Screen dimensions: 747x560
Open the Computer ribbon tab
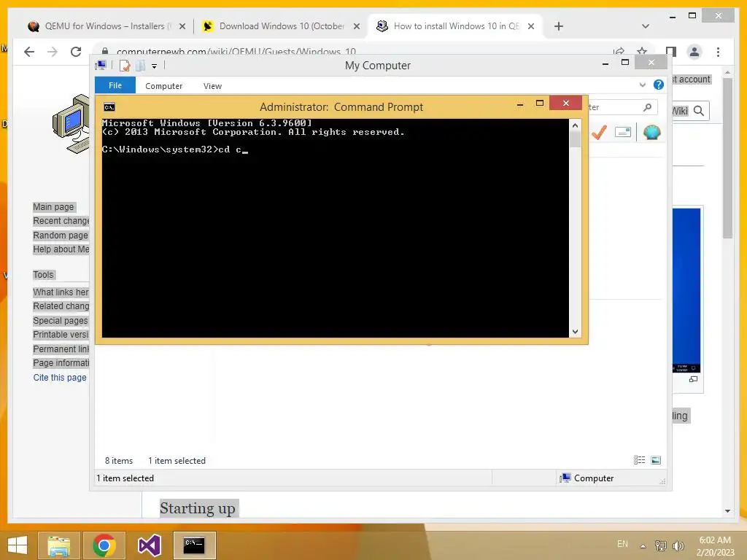click(x=164, y=86)
